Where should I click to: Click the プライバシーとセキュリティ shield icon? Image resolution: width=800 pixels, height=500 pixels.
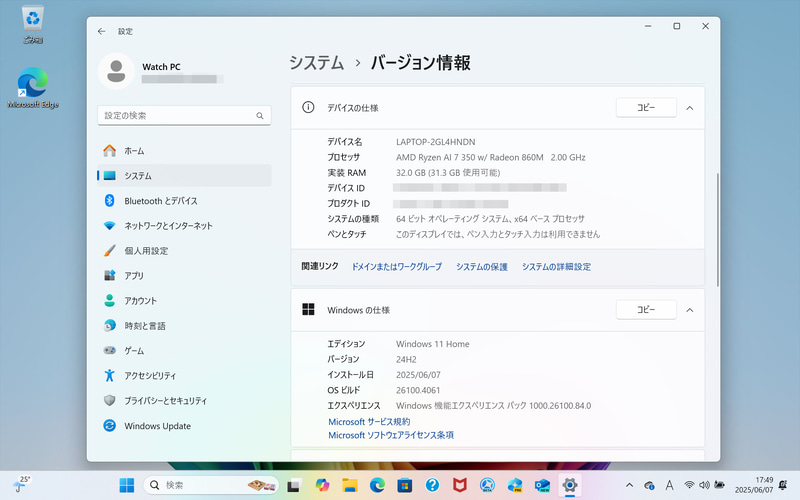click(109, 401)
